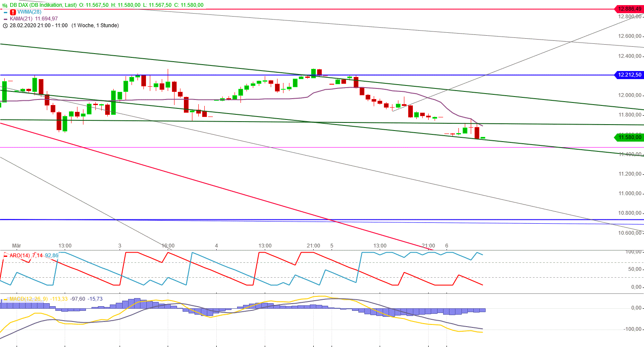Click the low price value L: 11.567,50
Image resolution: width=644 pixels, height=347 pixels.
pyautogui.click(x=157, y=5)
